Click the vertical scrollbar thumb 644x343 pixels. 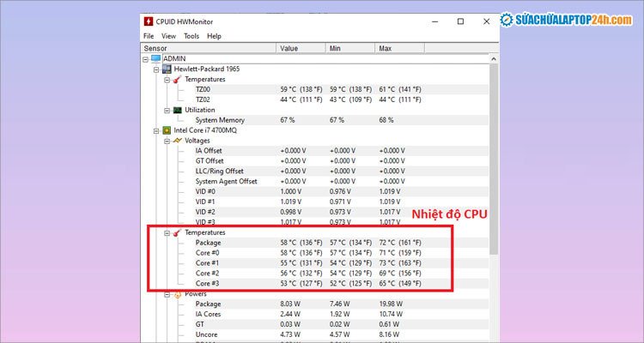coord(494,159)
